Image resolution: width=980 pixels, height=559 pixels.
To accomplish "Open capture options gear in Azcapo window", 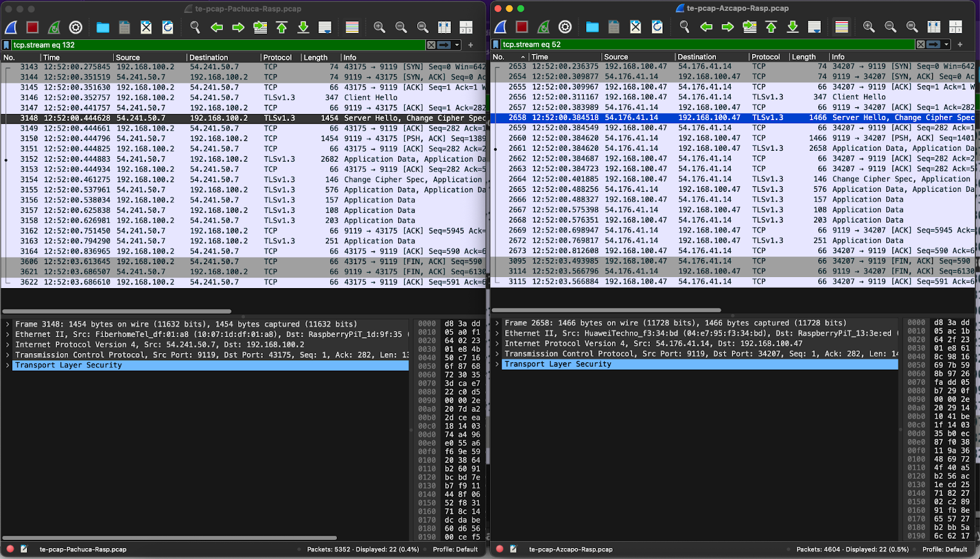I will click(565, 27).
